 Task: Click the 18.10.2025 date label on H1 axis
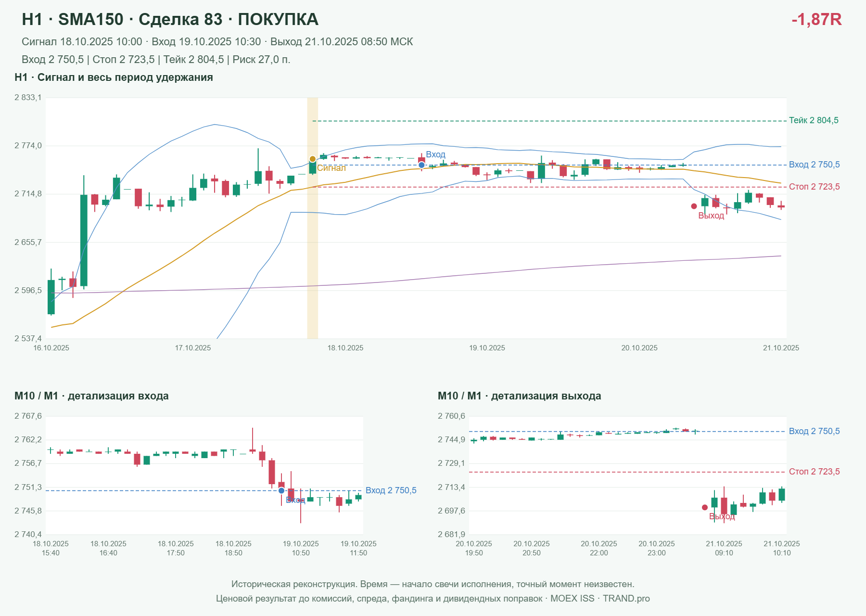click(x=345, y=348)
